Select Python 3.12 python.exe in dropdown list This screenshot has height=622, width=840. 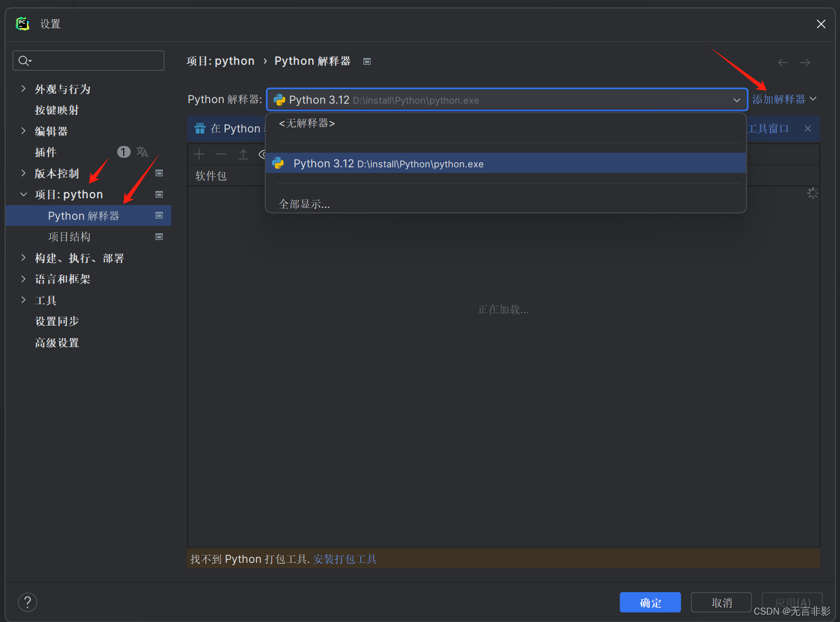tap(506, 163)
